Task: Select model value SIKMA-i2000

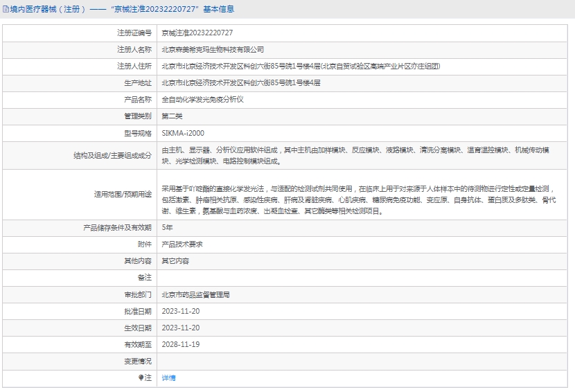Action: coord(183,133)
